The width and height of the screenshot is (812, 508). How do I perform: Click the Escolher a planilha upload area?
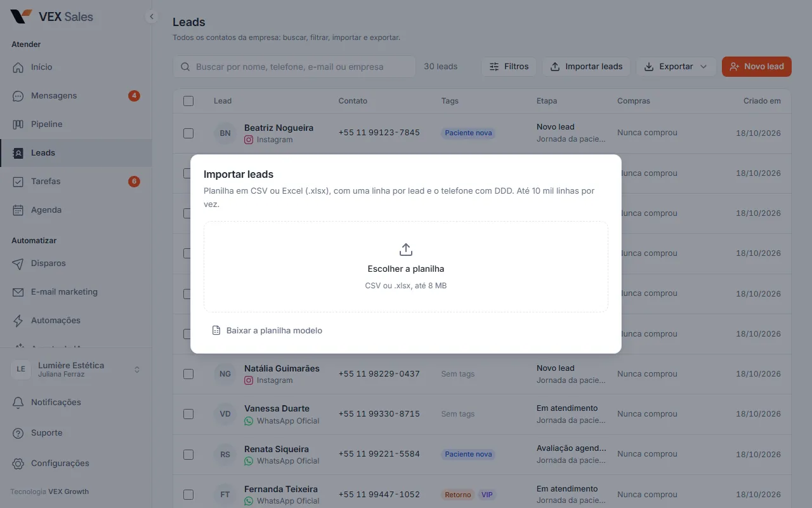(406, 267)
